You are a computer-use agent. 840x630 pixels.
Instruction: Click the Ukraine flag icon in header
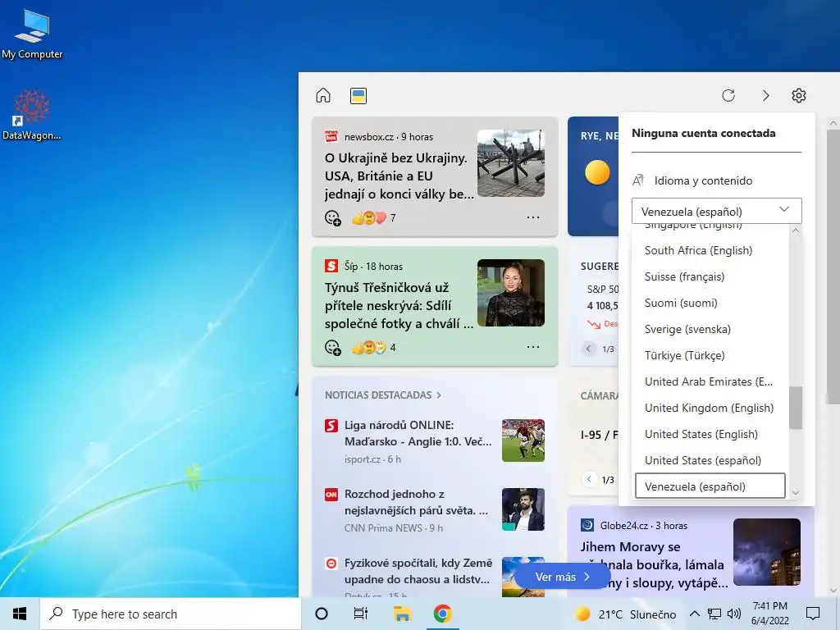tap(358, 96)
